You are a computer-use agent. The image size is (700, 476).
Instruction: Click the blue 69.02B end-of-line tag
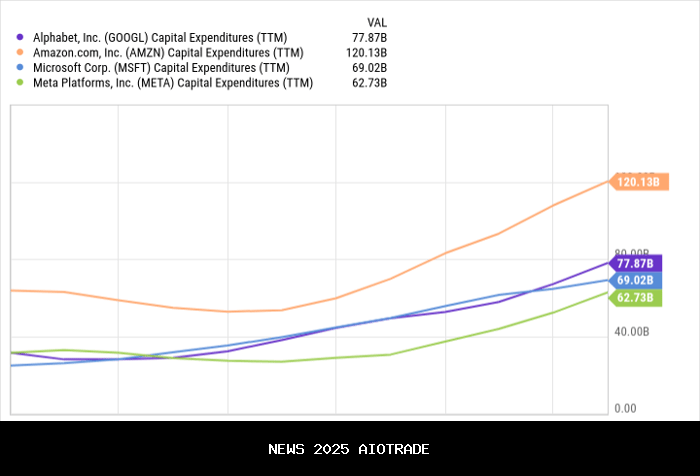point(634,281)
